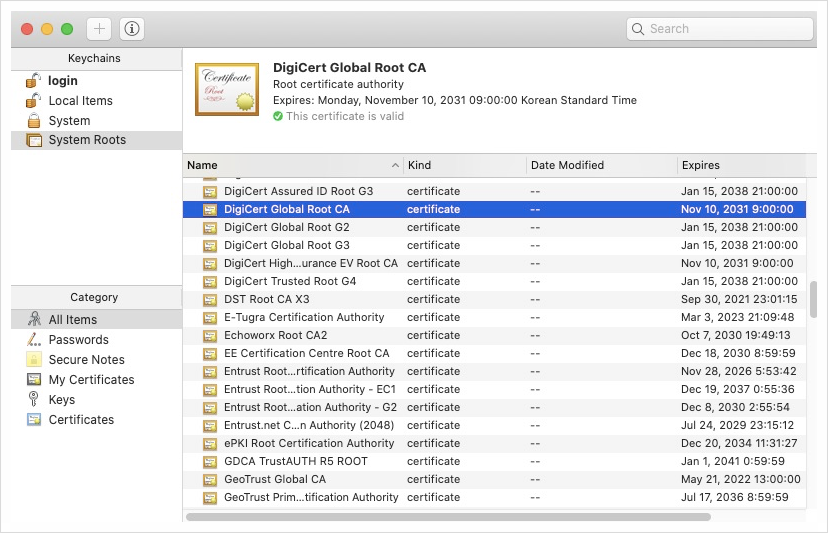Click the large Certificate Root preview image
The height and width of the screenshot is (533, 828).
coord(227,89)
